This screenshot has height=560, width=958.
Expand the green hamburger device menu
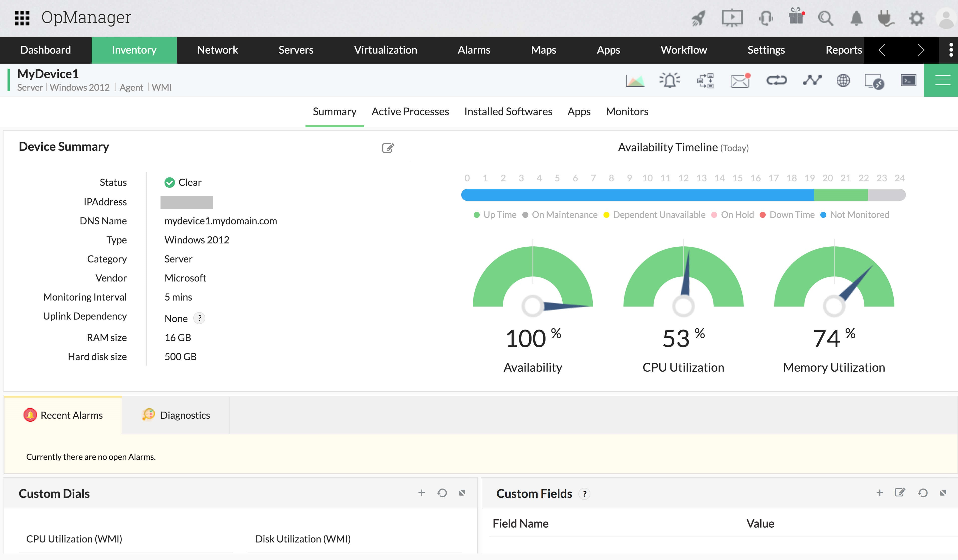pos(942,80)
